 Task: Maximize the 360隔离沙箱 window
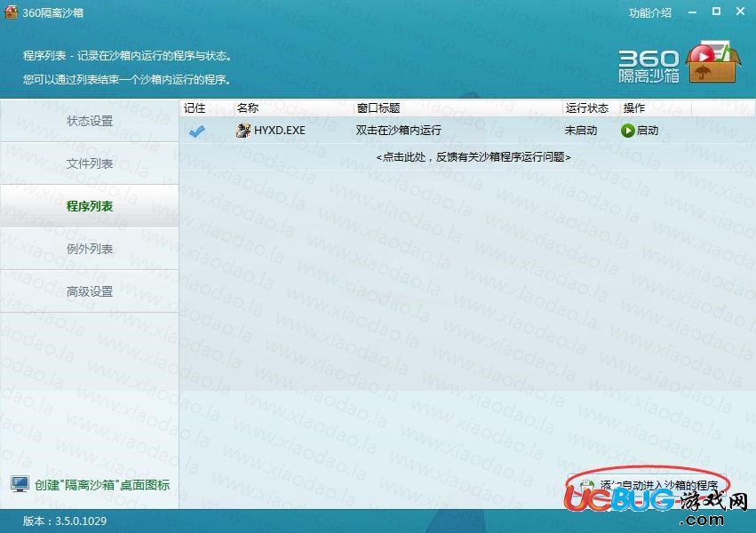(x=716, y=12)
